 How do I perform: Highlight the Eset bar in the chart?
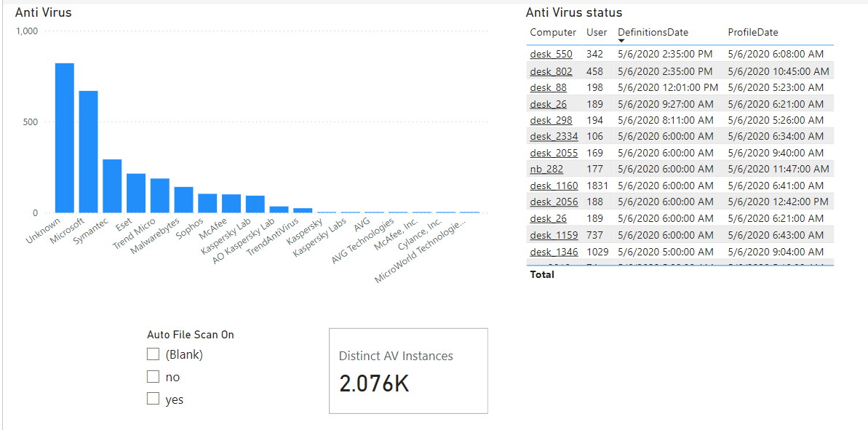136,194
